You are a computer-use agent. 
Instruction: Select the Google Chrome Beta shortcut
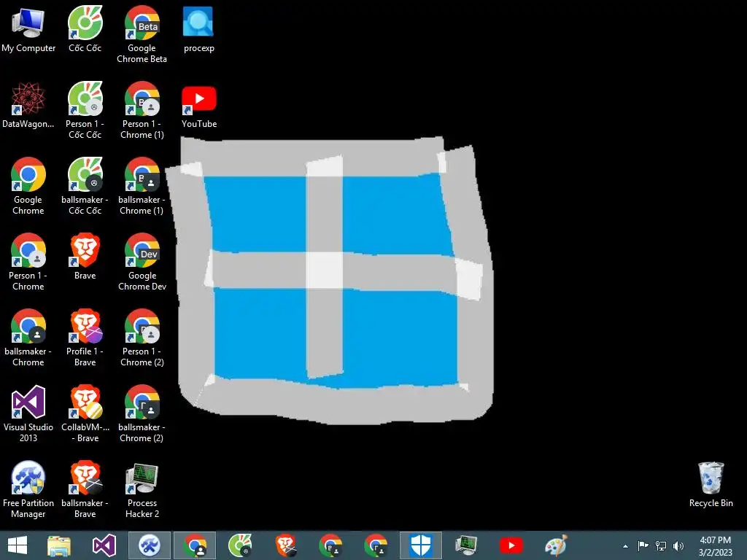[x=142, y=34]
